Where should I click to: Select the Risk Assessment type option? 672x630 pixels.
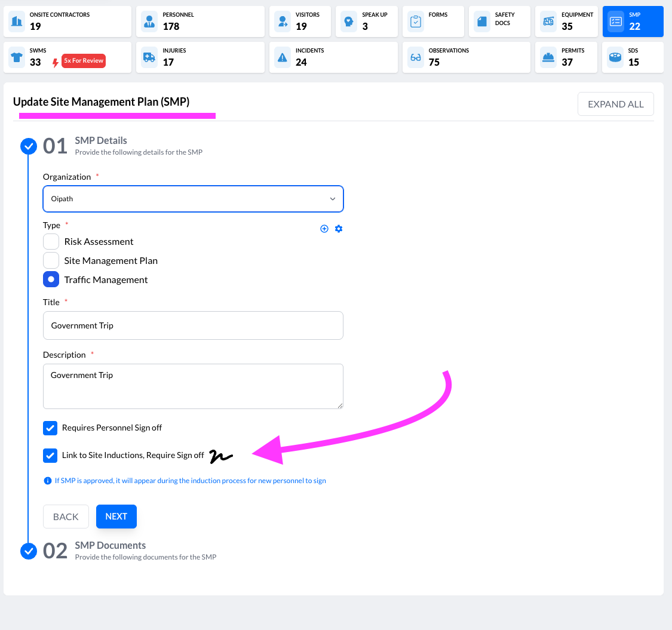tap(51, 241)
